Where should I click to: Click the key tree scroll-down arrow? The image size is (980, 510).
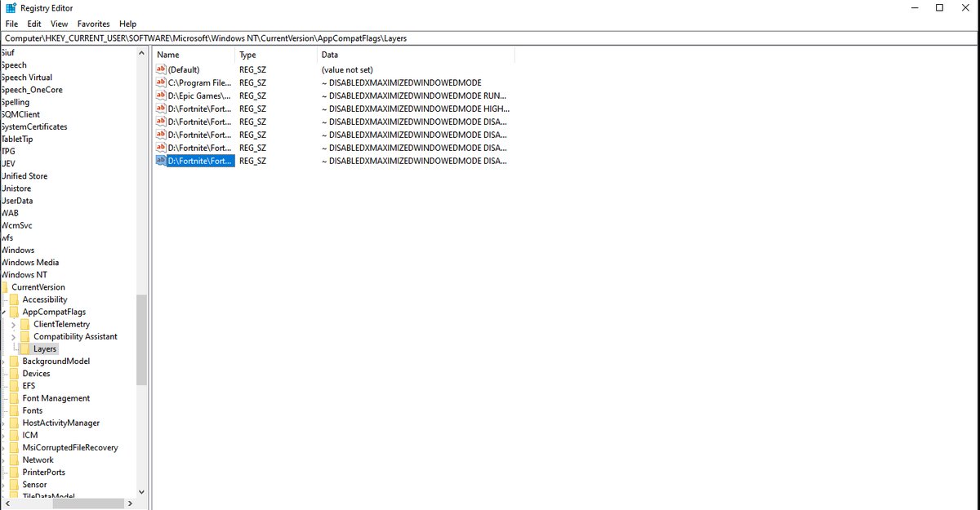[141, 491]
